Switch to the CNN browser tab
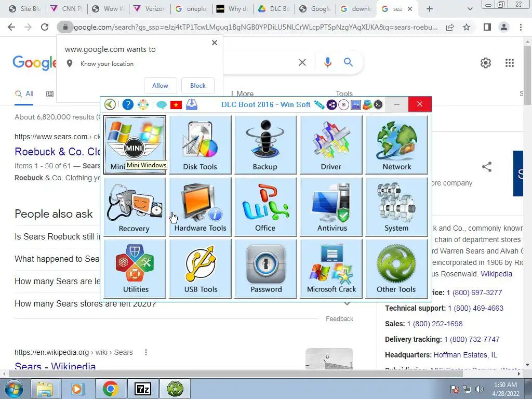This screenshot has width=532, height=399. point(66,9)
